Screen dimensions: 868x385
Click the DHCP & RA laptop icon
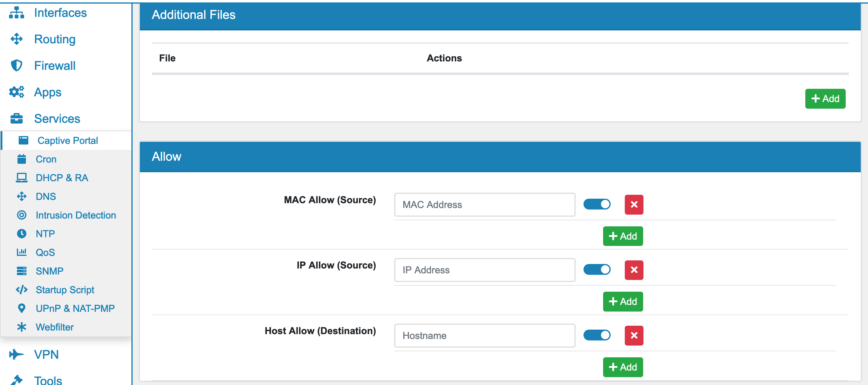click(x=22, y=177)
